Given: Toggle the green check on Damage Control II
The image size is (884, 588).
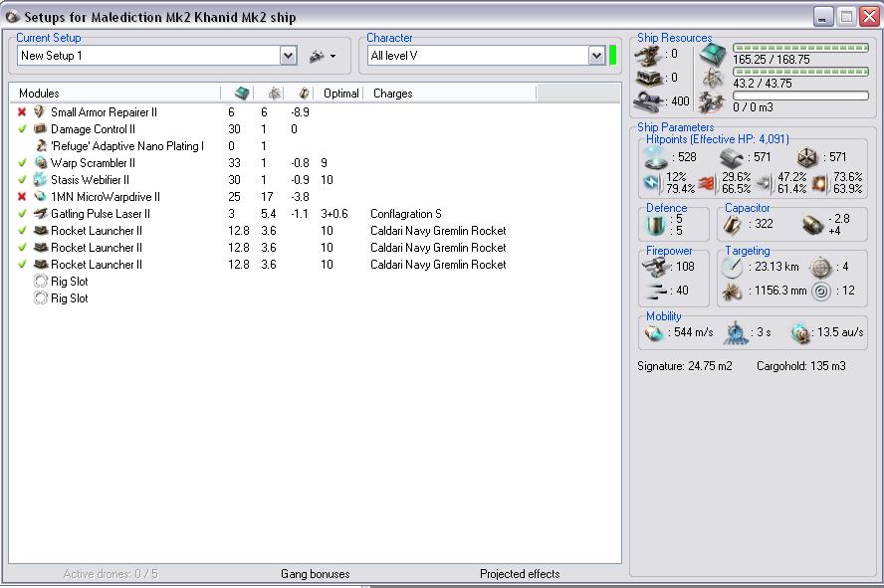Looking at the screenshot, I should pos(22,129).
